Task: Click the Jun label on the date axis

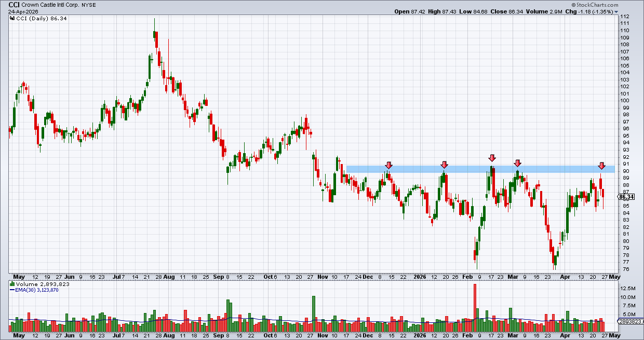Action: click(70, 277)
